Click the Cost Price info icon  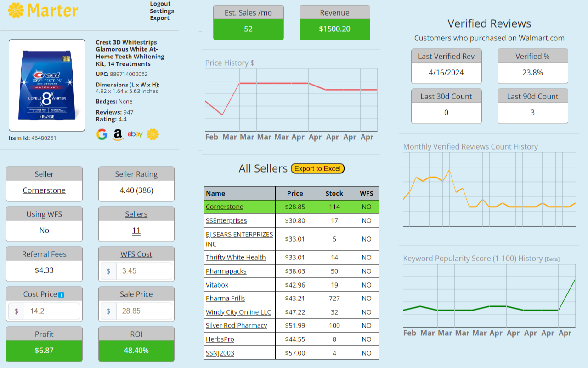62,295
